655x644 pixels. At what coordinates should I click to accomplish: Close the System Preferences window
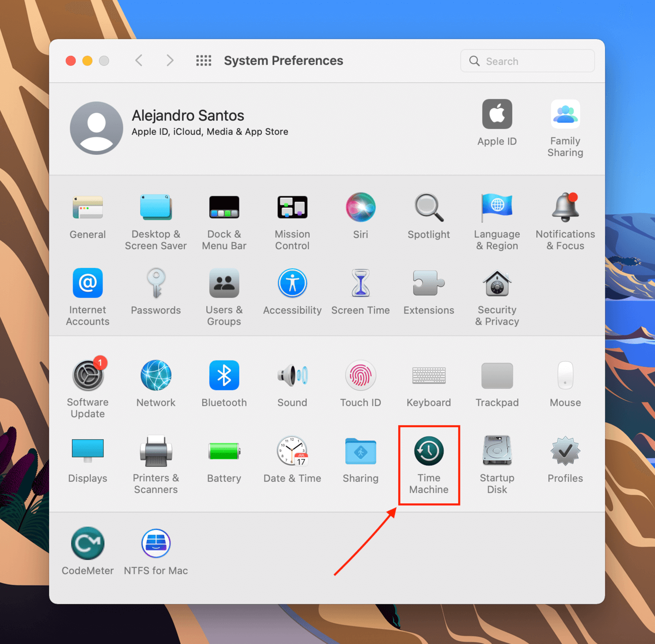tap(71, 61)
